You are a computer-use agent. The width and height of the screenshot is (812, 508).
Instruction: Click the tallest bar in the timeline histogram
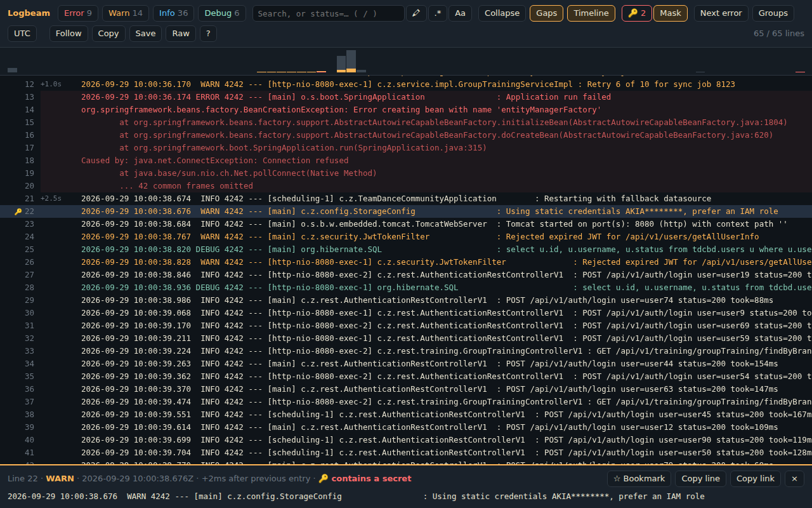pyautogui.click(x=351, y=61)
